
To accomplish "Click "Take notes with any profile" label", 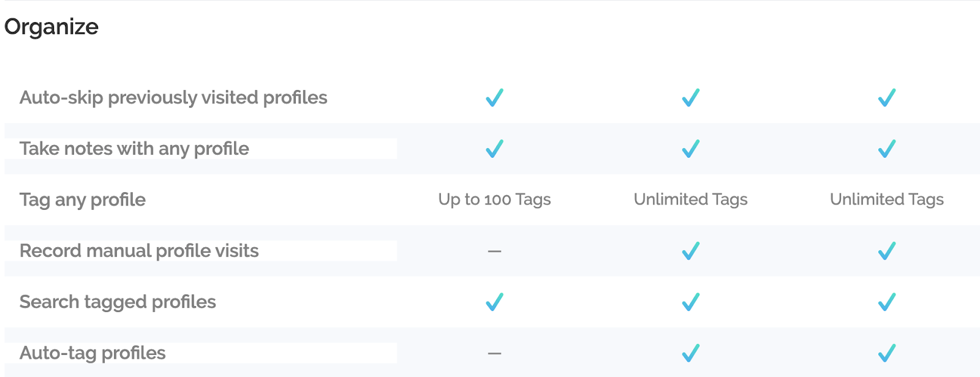I will tap(134, 149).
